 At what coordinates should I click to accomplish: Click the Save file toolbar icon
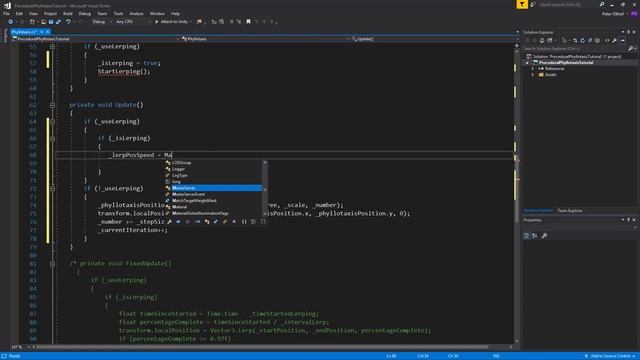click(51, 22)
